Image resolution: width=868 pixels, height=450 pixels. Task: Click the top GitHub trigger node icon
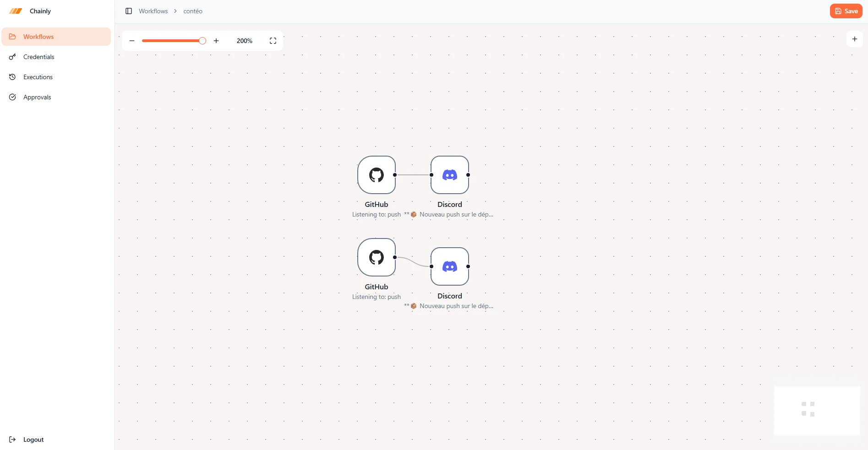pos(376,175)
